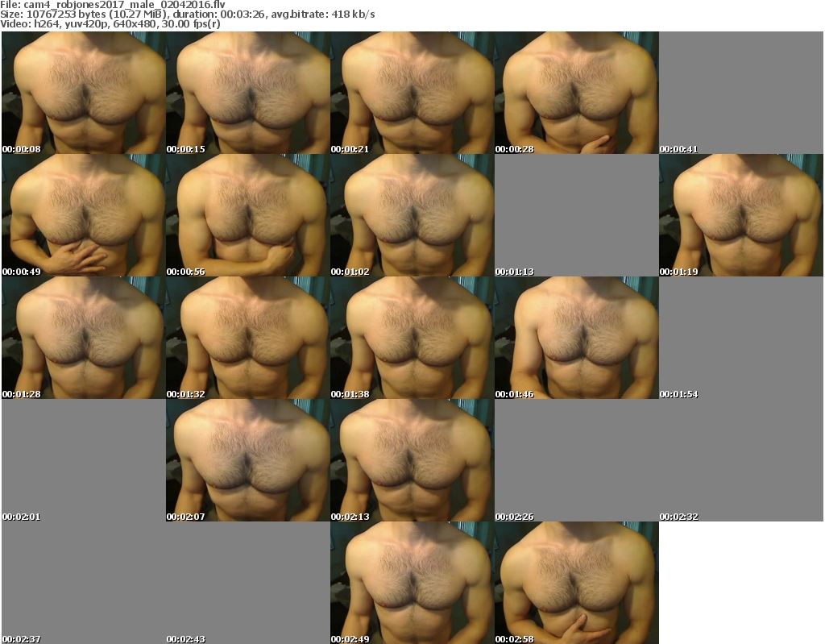Viewport: 825px width, 644px height.
Task: Select the thumbnail frame stamped 00:02:58
Action: (x=577, y=583)
